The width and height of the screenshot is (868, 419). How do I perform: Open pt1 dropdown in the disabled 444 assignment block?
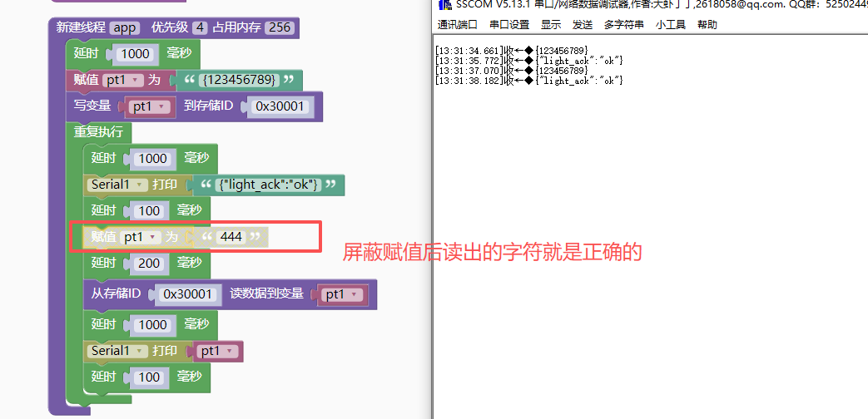(x=140, y=237)
